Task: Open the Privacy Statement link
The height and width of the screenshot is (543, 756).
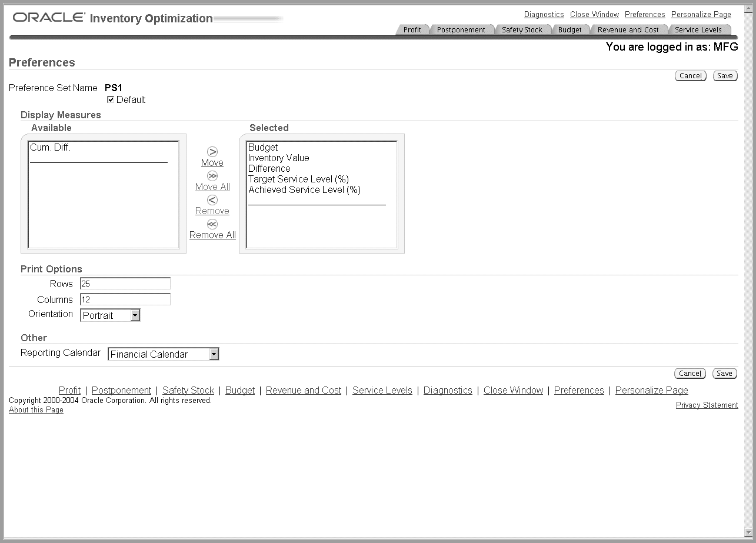Action: (x=707, y=405)
